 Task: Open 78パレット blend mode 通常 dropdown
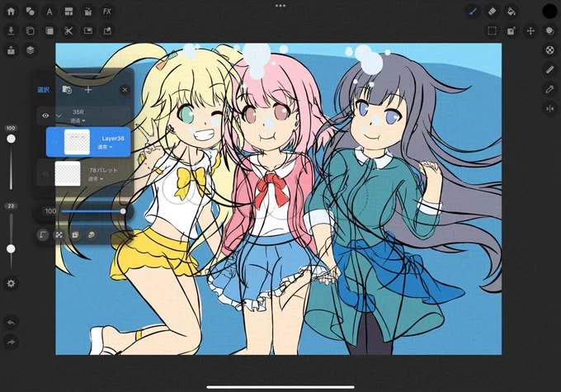pos(95,178)
